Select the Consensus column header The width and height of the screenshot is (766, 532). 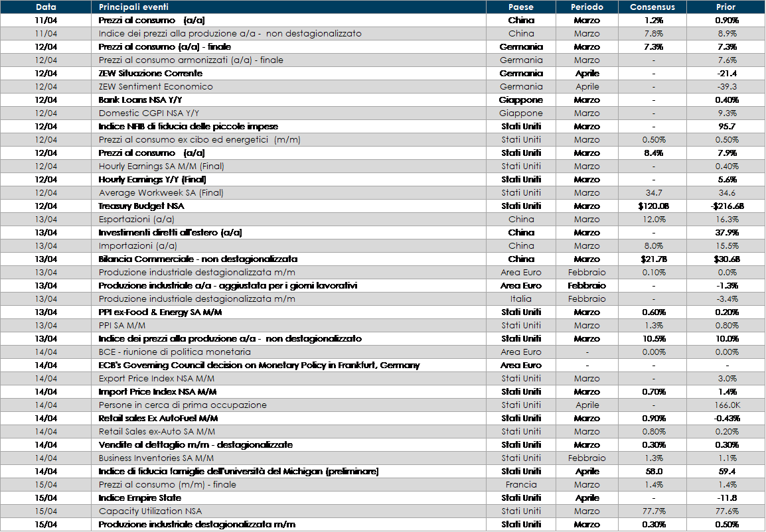click(x=652, y=7)
